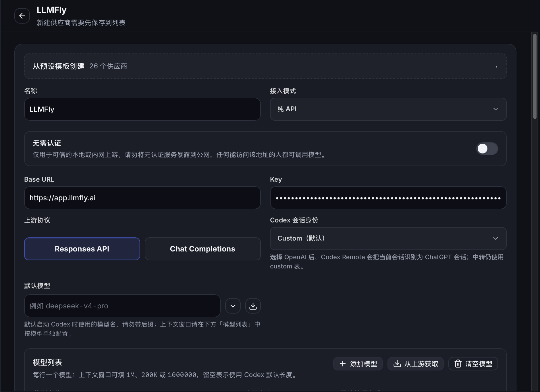Screen dimensions: 540x392
Task: Open the Codex 会话身份 dropdown
Action: pos(388,239)
